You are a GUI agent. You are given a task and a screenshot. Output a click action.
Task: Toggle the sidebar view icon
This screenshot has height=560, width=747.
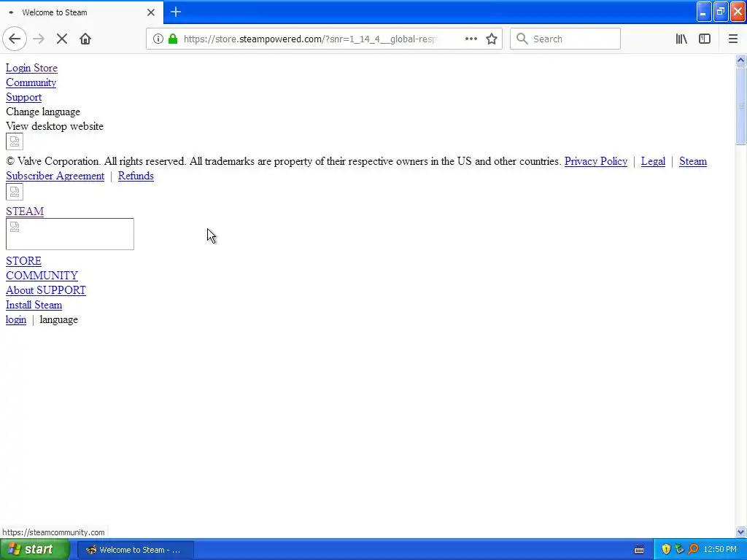pyautogui.click(x=705, y=39)
